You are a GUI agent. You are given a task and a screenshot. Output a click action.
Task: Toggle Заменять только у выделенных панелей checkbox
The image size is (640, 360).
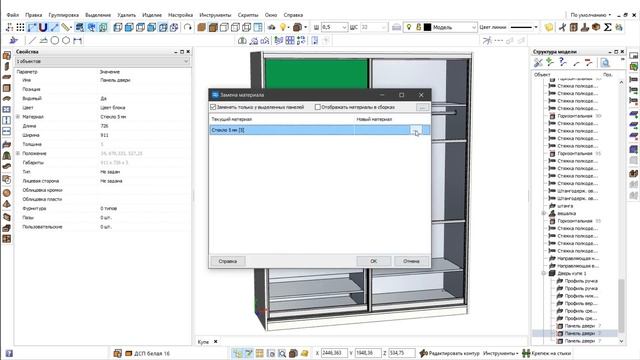point(213,107)
